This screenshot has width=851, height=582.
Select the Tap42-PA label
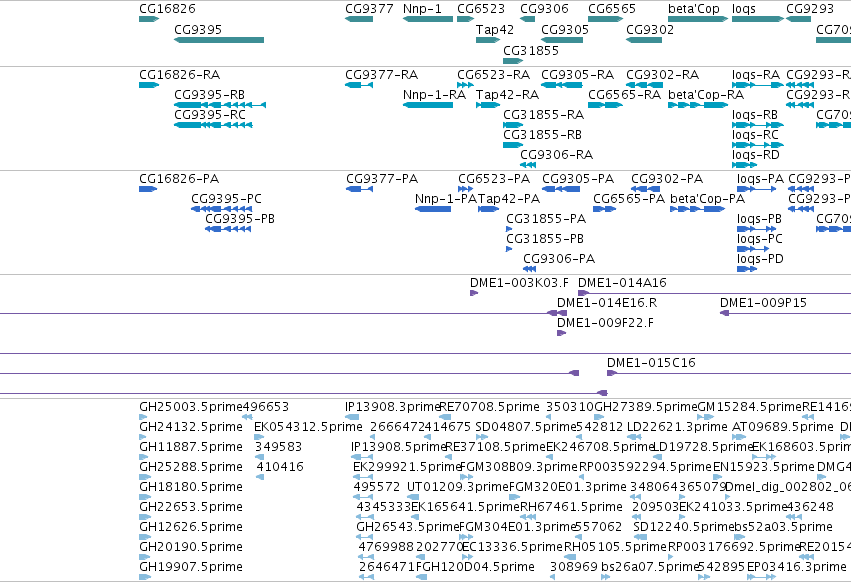pyautogui.click(x=509, y=199)
